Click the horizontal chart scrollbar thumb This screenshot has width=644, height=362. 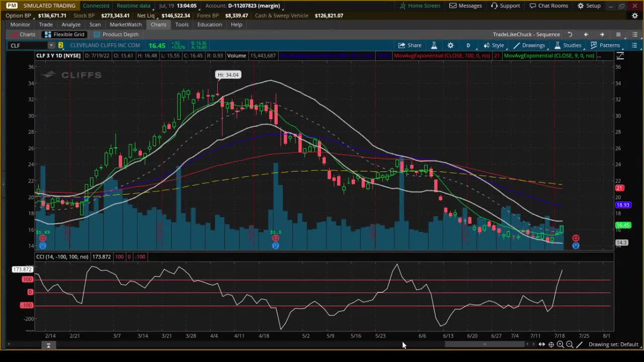click(x=485, y=344)
